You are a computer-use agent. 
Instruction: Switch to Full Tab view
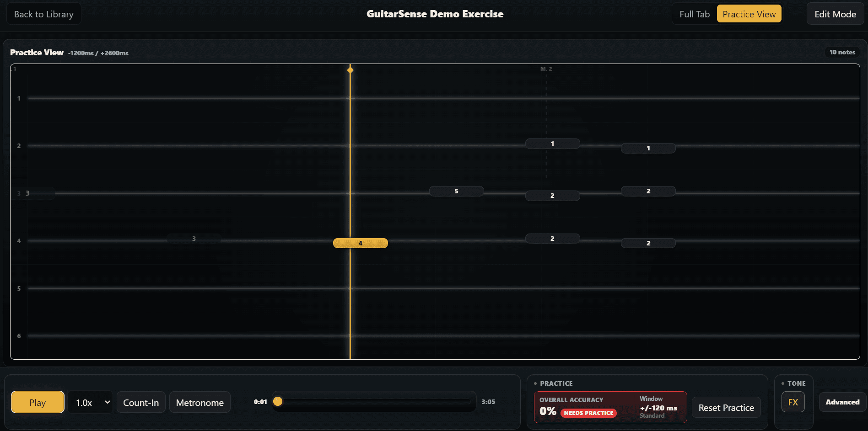click(x=694, y=14)
